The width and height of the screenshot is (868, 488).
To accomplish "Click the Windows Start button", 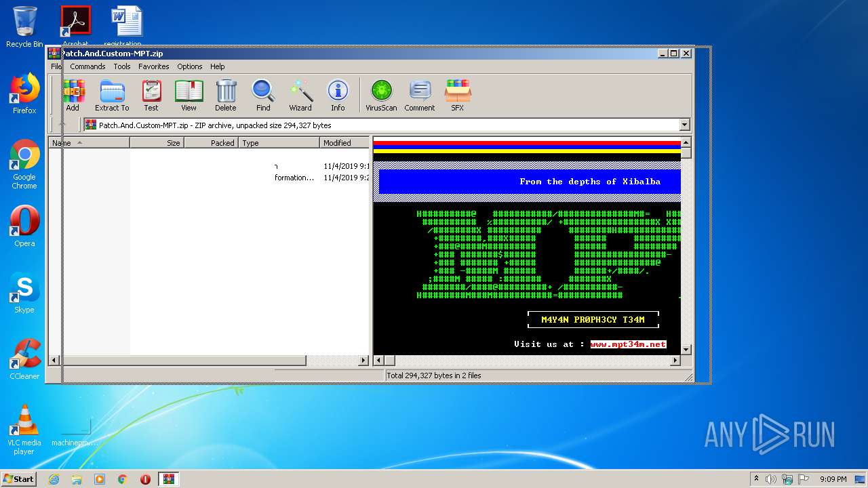I will pos(19,479).
